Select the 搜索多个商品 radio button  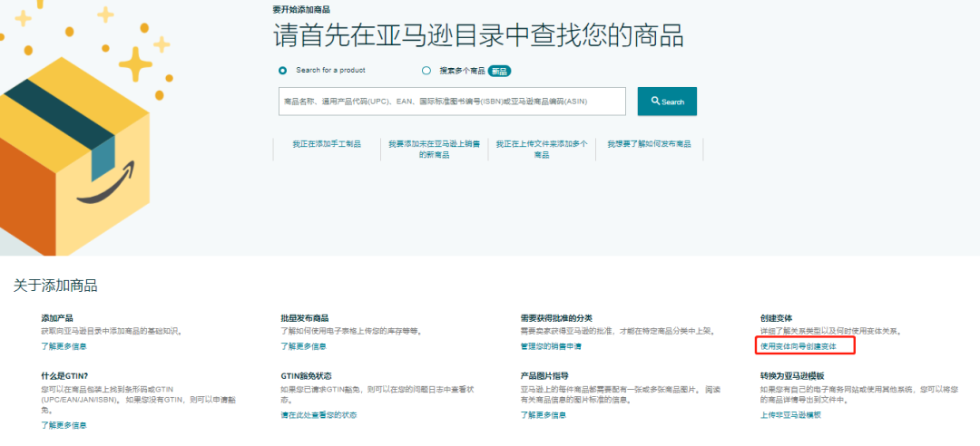tap(426, 71)
